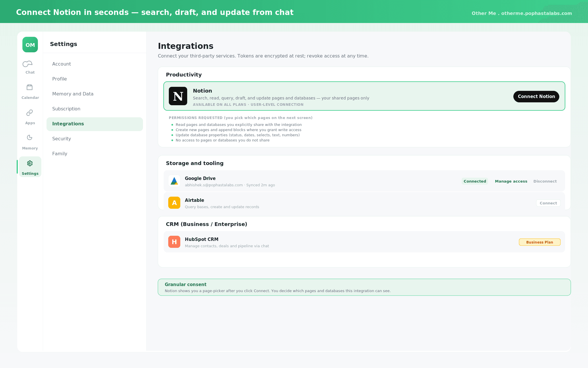Click the otherme.pophastalabs.com header text
This screenshot has width=588, height=368.
pyautogui.click(x=537, y=13)
